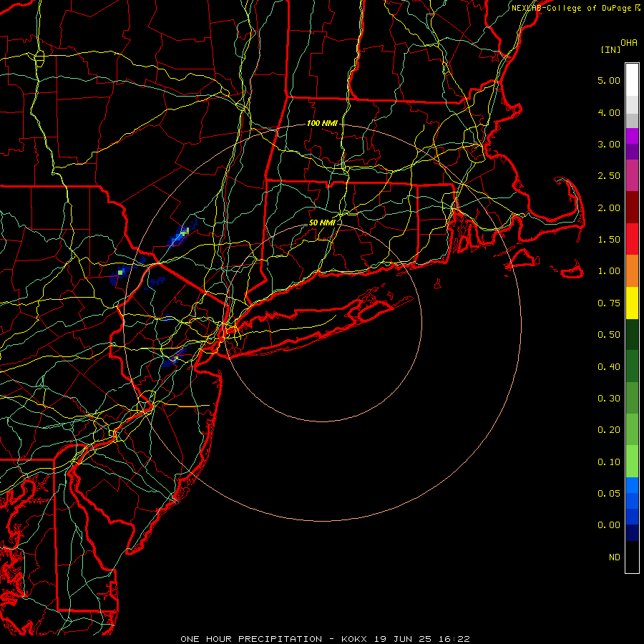Select the "0.75" legend value
This screenshot has height=644, width=644.
click(609, 303)
